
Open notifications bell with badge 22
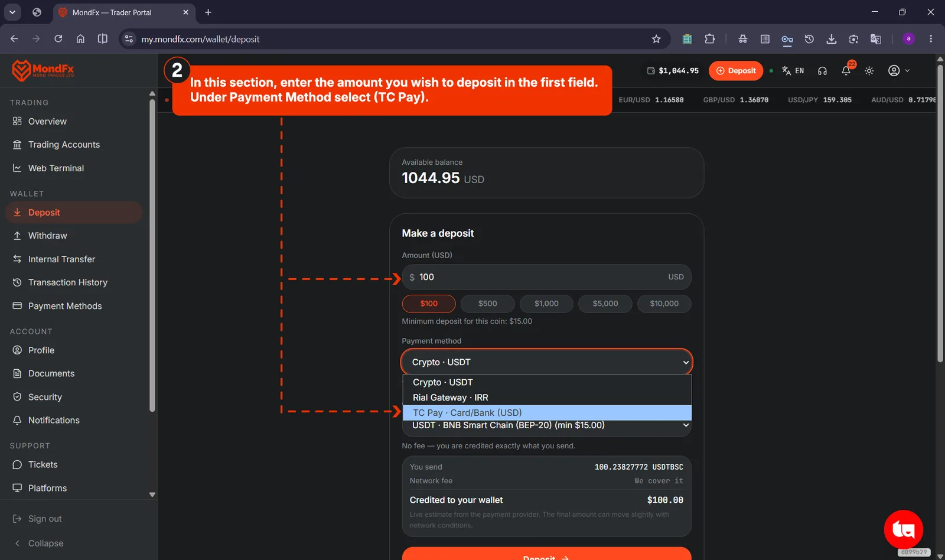click(846, 70)
